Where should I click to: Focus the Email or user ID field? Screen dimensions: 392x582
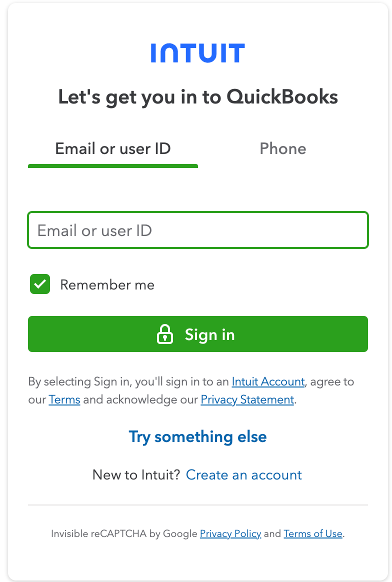tap(198, 230)
